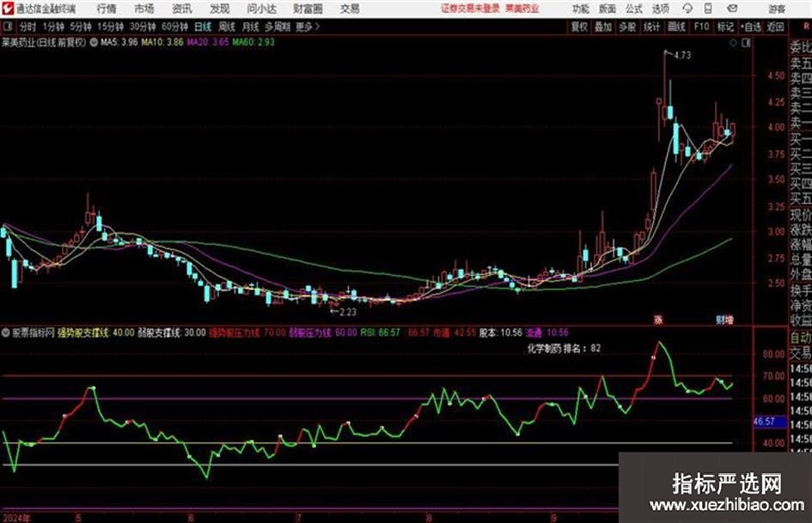Open the 财富圈 menu
This screenshot has height=523, width=812.
pyautogui.click(x=308, y=9)
